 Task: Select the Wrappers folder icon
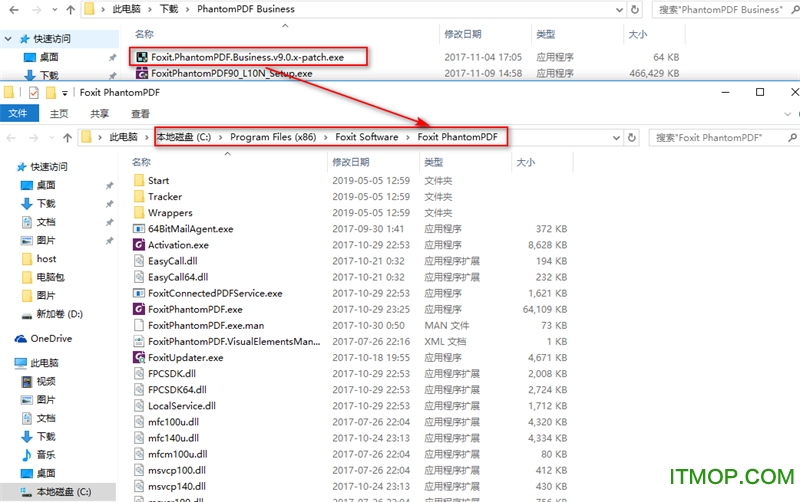(139, 212)
